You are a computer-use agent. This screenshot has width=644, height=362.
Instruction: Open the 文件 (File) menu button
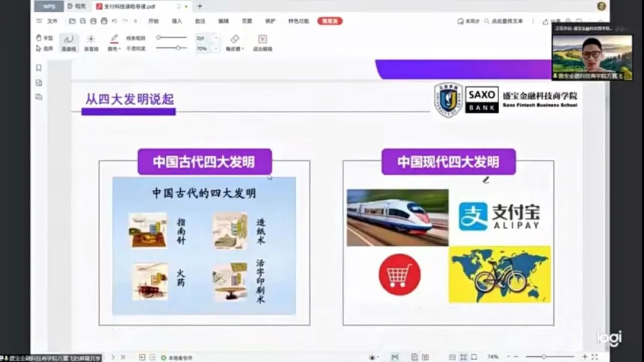pos(49,21)
